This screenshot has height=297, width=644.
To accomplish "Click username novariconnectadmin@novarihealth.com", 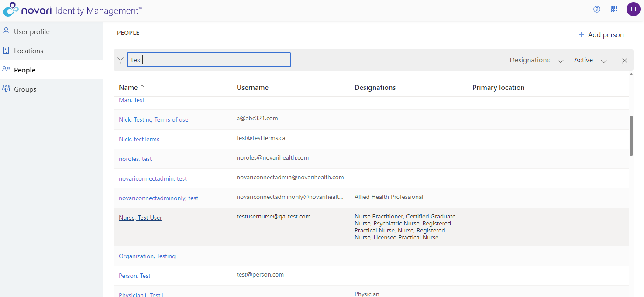I will (x=290, y=177).
